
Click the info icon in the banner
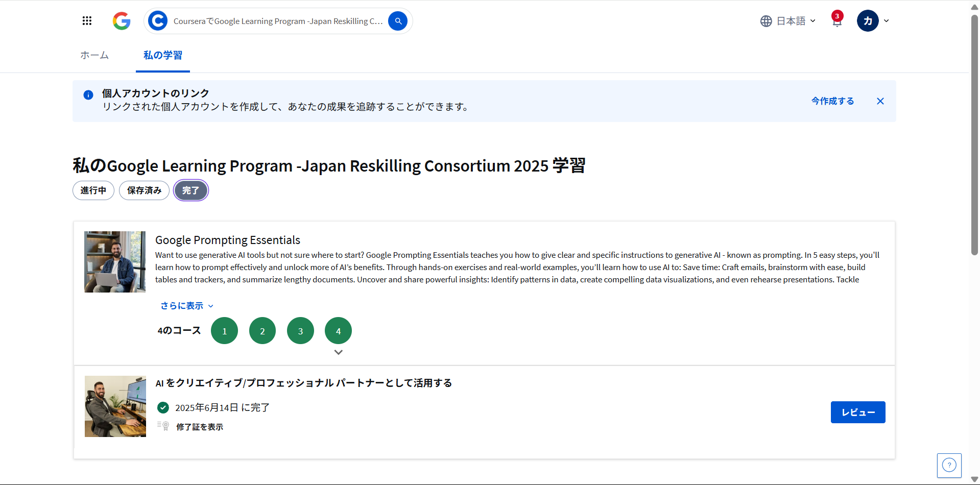pyautogui.click(x=88, y=95)
